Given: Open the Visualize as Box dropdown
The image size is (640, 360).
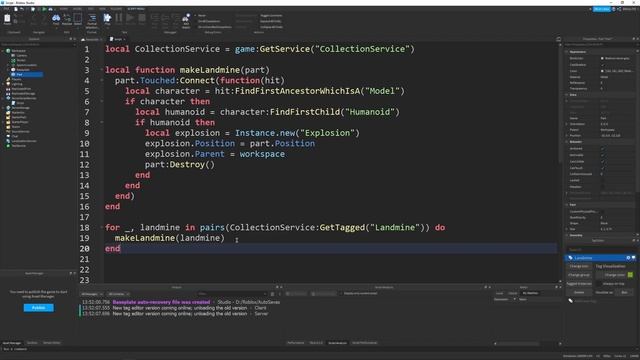Looking at the screenshot, I should [624, 292].
